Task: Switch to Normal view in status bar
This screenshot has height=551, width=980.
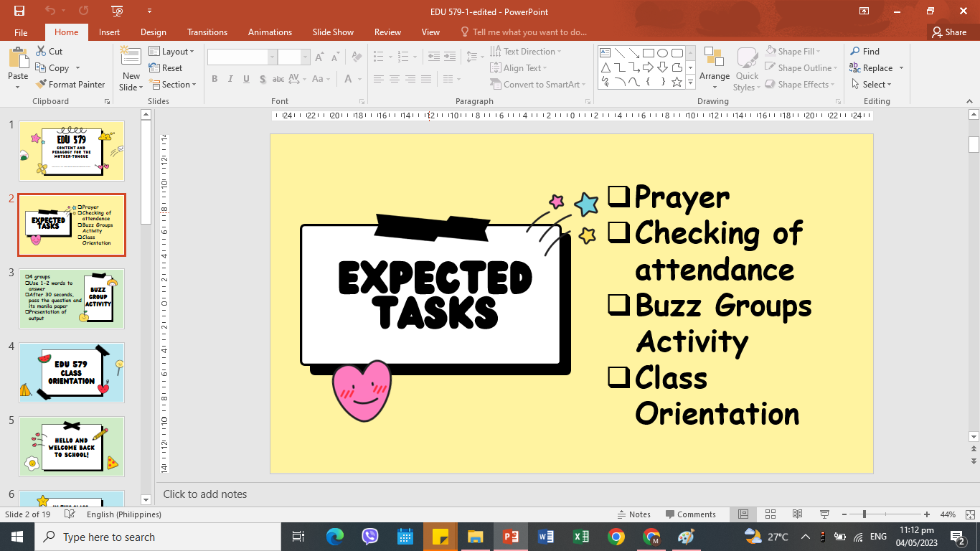Action: tap(743, 514)
